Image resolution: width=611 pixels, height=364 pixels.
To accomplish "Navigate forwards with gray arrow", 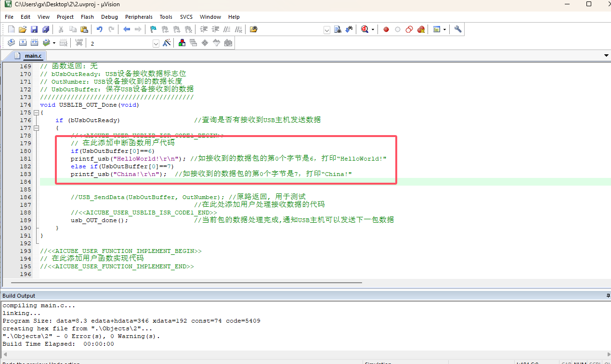I will click(x=138, y=29).
